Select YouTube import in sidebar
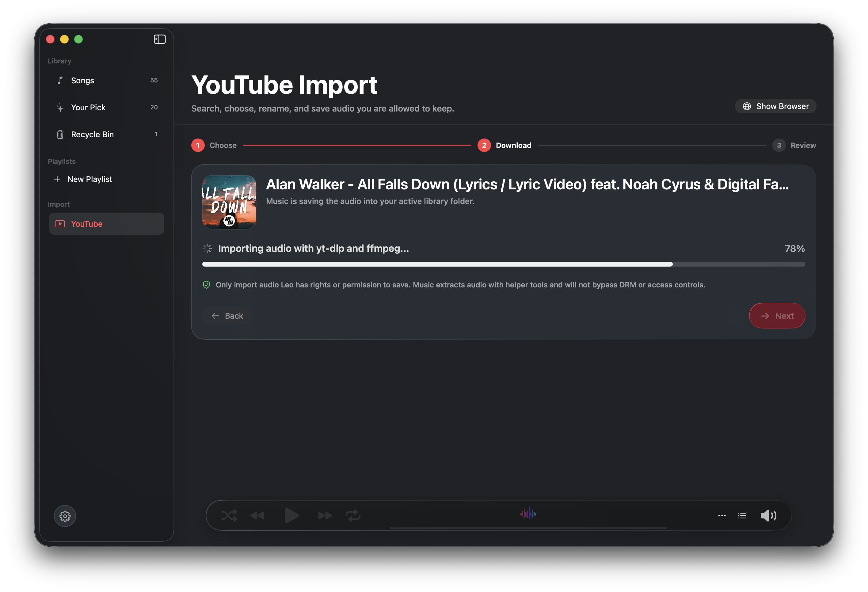 coord(106,224)
